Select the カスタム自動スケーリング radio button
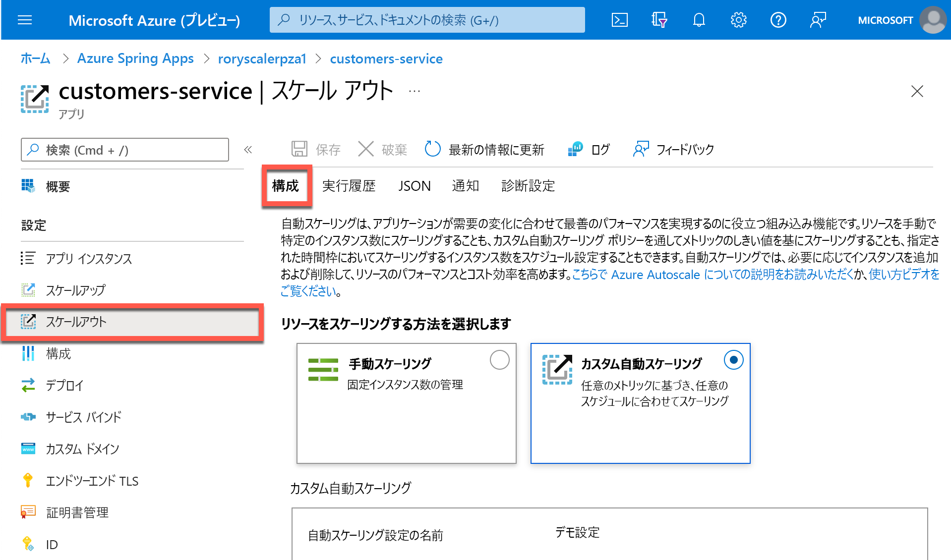951x560 pixels. [733, 360]
